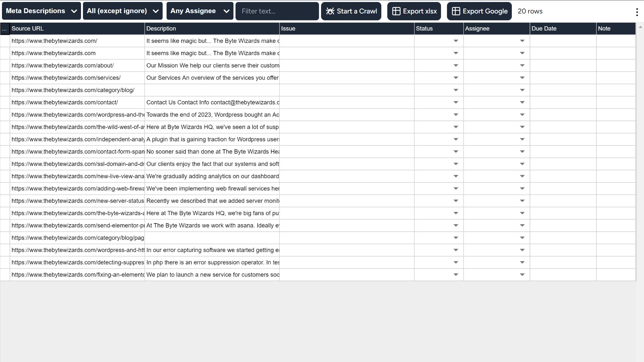The image size is (644, 362).
Task: Open the Meta Descriptions report dropdown
Action: point(41,11)
